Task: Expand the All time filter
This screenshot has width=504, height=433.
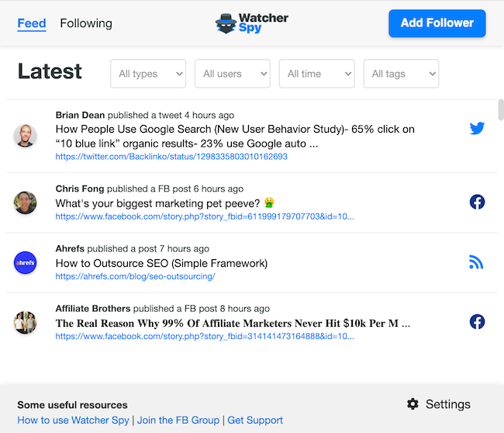Action: [x=317, y=74]
